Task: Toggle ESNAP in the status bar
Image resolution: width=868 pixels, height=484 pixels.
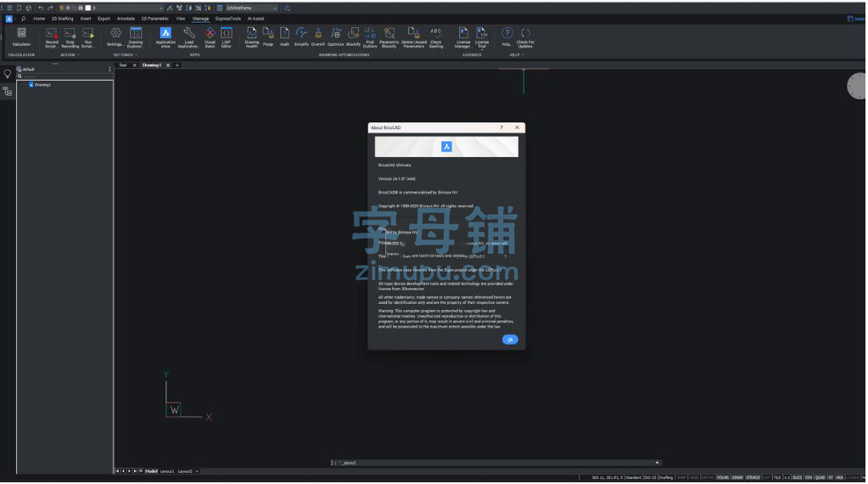Action: click(x=737, y=477)
